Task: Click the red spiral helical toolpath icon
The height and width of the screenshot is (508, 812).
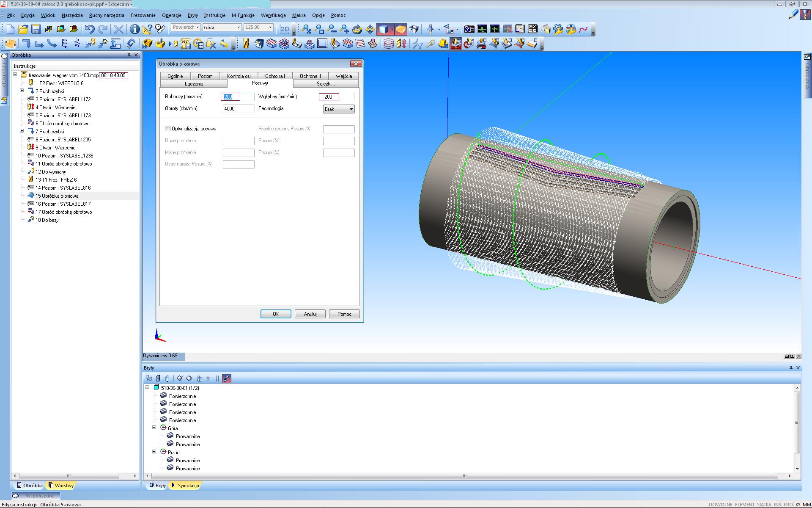Action: 388,43
